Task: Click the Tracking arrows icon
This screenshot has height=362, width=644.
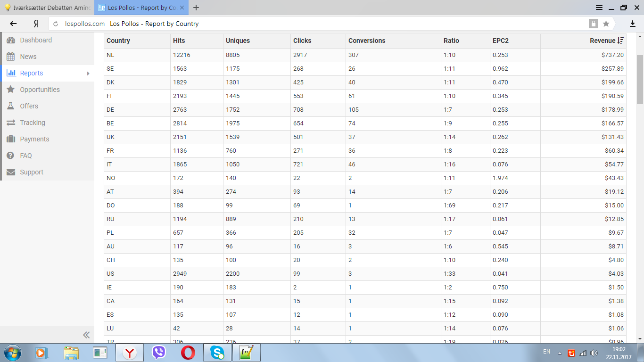Action: tap(11, 123)
